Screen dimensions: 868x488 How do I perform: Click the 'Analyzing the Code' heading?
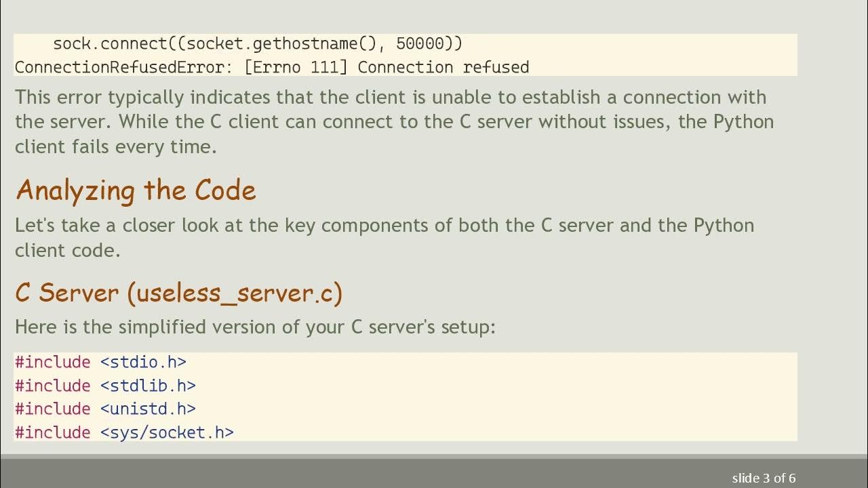[x=136, y=190]
